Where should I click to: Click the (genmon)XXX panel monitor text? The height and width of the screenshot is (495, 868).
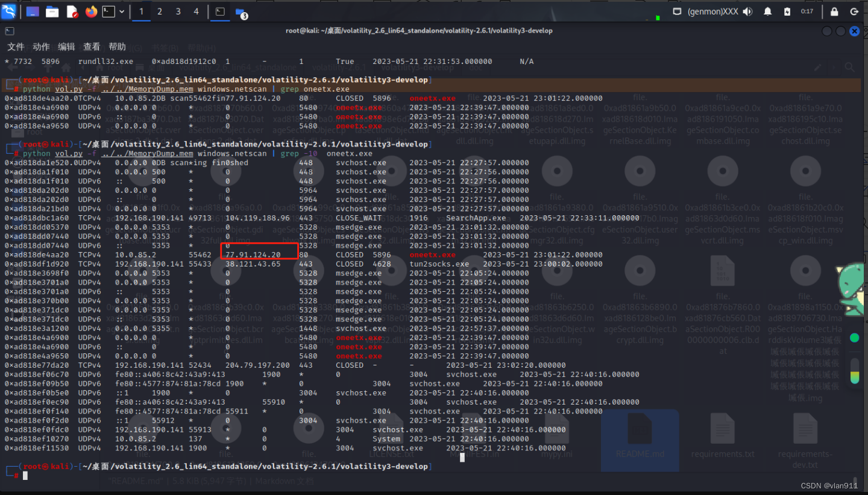pos(713,11)
